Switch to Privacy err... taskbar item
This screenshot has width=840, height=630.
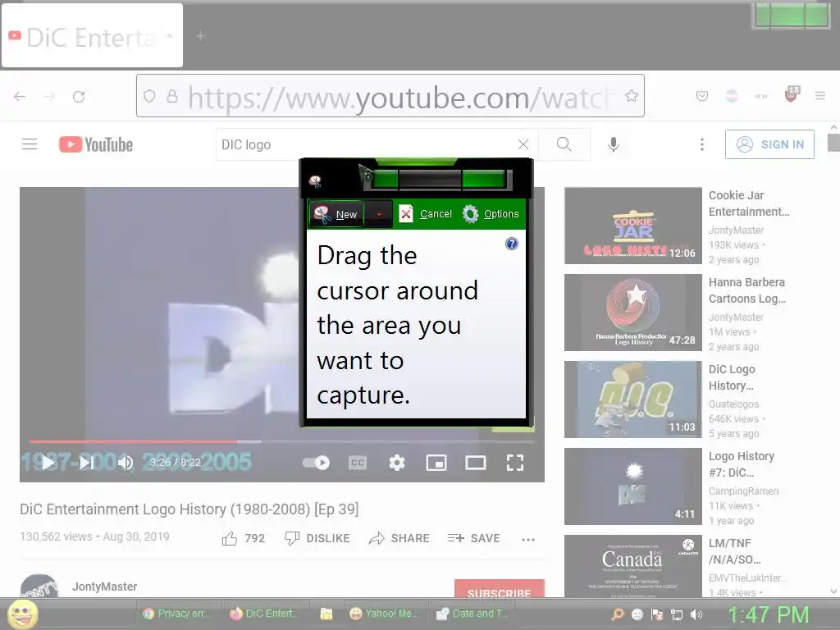tap(177, 614)
